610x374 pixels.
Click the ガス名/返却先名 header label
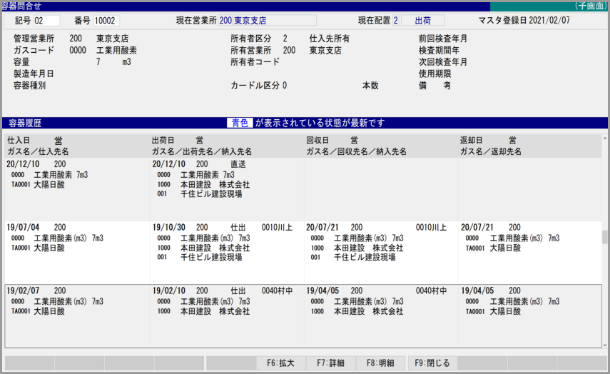point(491,152)
